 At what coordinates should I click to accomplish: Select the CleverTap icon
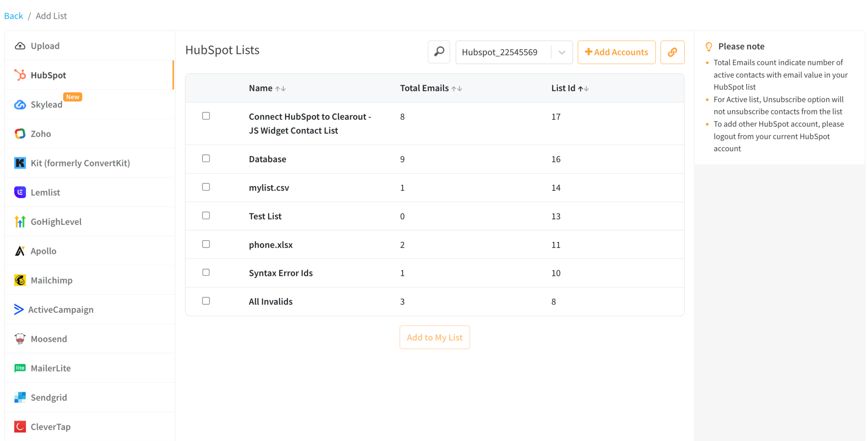[x=20, y=426]
